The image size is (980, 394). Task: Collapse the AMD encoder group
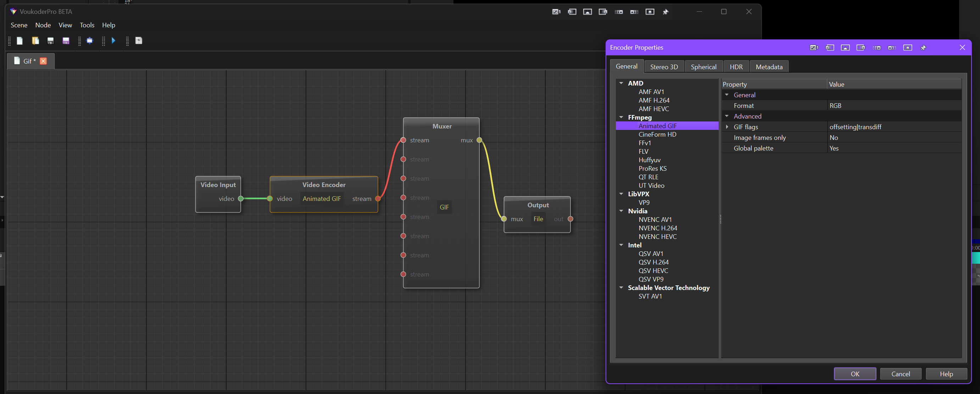click(621, 83)
